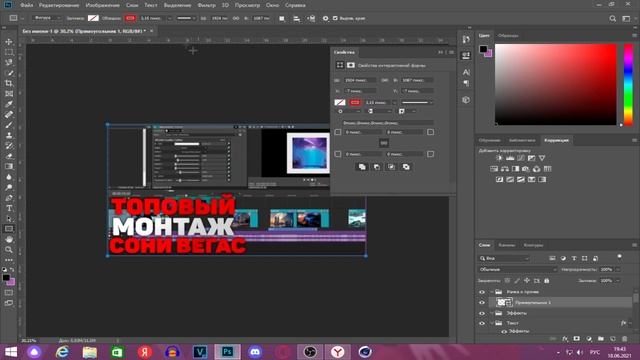Image resolution: width=640 pixels, height=360 pixels.
Task: Switch to the Библиотеки tab
Action: pyautogui.click(x=522, y=140)
